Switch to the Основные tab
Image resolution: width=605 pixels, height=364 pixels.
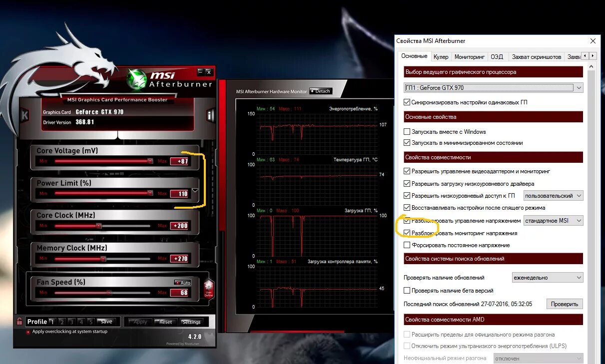414,56
